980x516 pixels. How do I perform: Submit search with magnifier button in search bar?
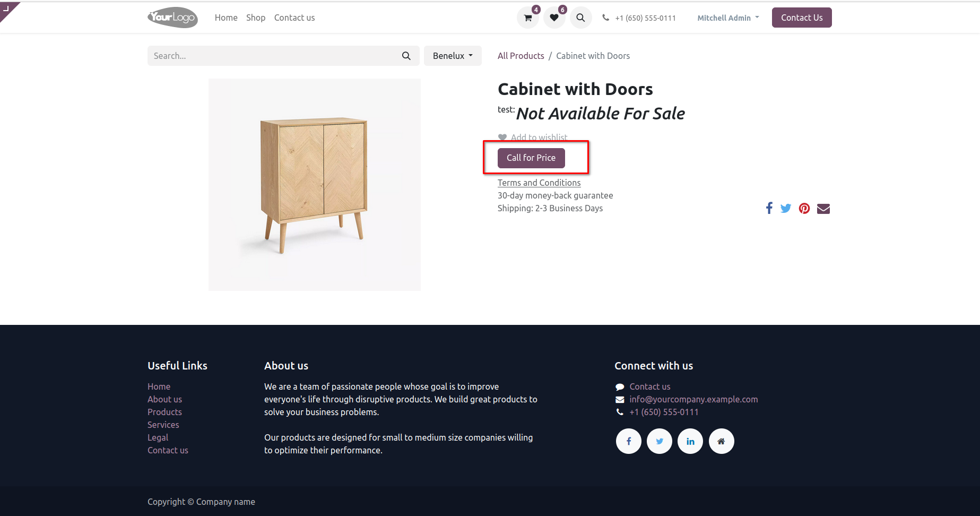pyautogui.click(x=406, y=56)
